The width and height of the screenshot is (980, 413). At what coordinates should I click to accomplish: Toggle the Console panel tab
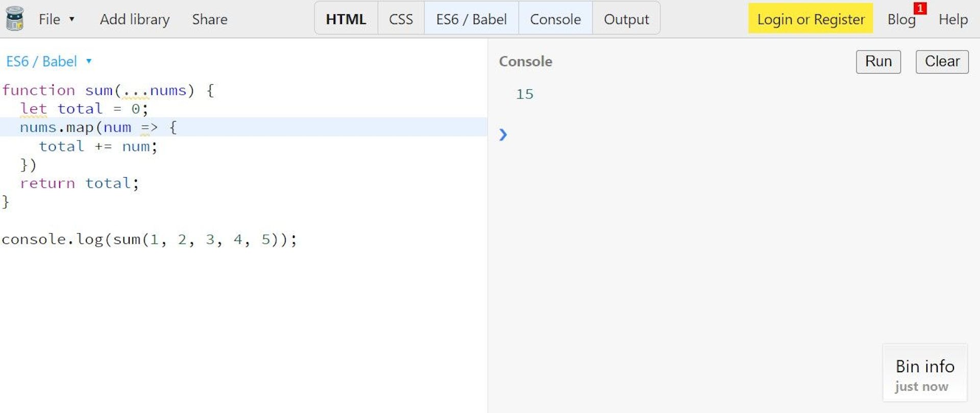point(555,19)
